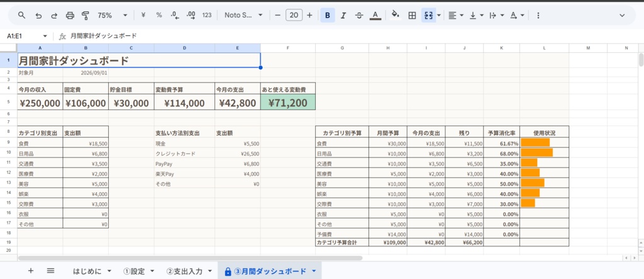Click the fx function icon
The height and width of the screenshot is (279, 644).
[62, 36]
